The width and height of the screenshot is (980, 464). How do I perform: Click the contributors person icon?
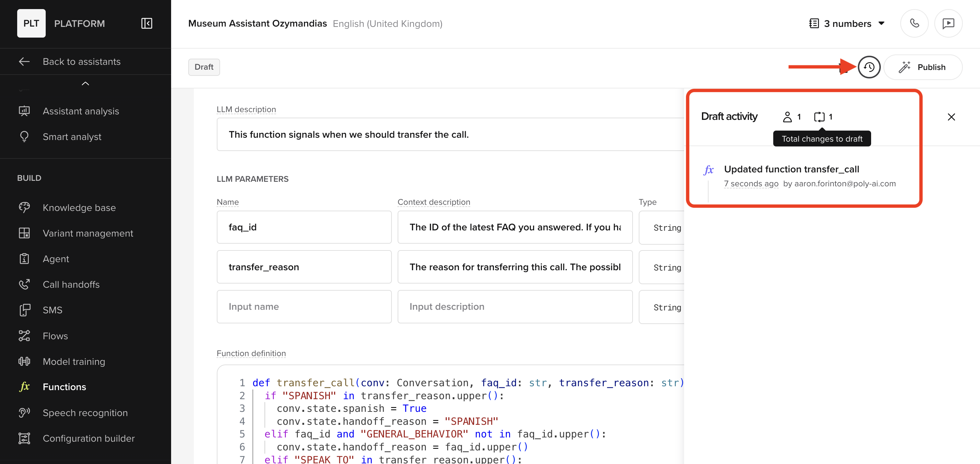pyautogui.click(x=787, y=117)
